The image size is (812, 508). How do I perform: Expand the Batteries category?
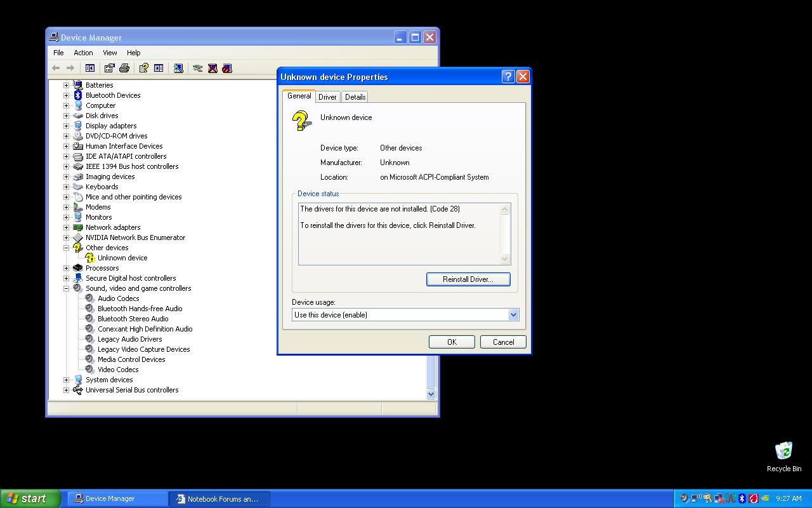pos(66,85)
